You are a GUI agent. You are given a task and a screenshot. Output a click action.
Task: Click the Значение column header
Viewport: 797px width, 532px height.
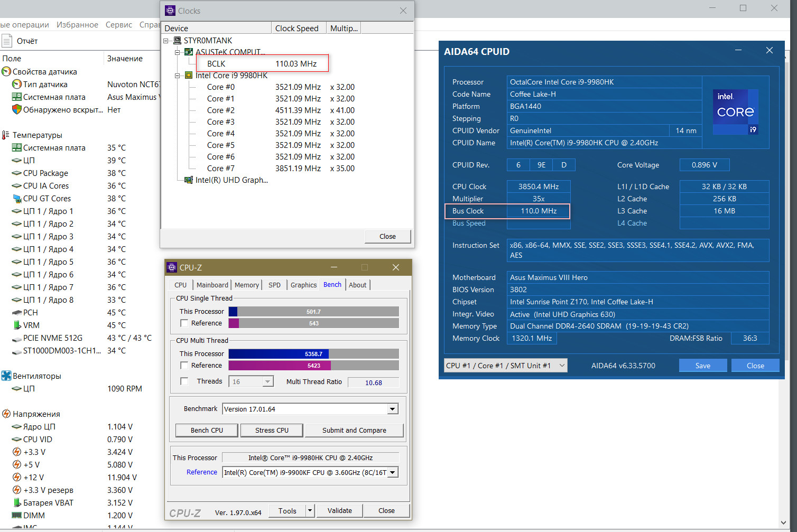[125, 59]
